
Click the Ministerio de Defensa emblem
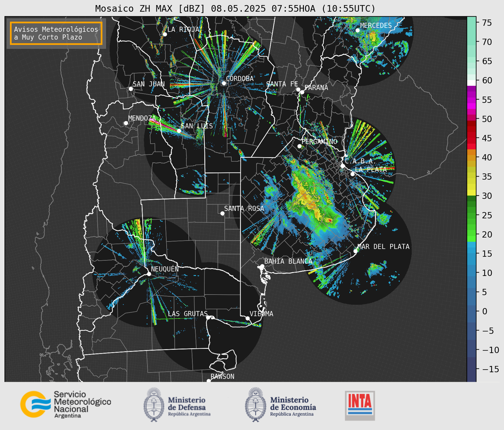click(154, 405)
